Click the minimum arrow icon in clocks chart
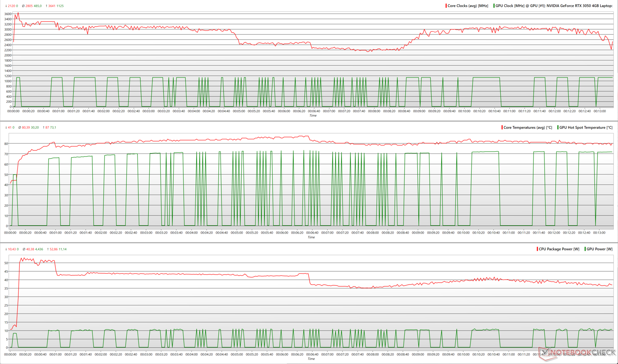This screenshot has width=618, height=364. pos(6,6)
